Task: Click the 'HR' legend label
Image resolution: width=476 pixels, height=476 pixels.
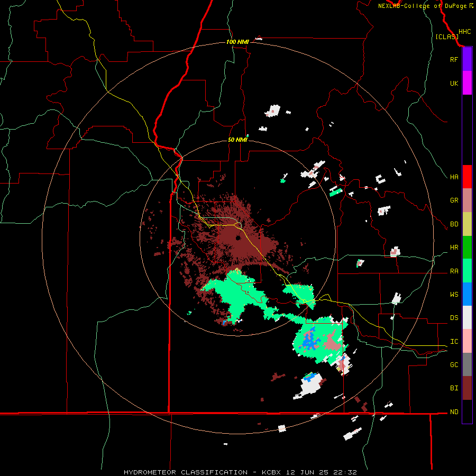Action: 454,248
